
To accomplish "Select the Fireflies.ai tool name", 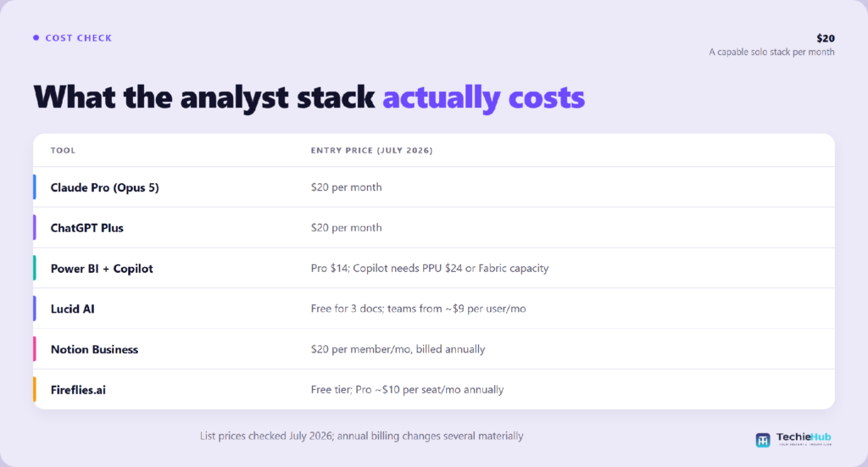I will click(78, 390).
